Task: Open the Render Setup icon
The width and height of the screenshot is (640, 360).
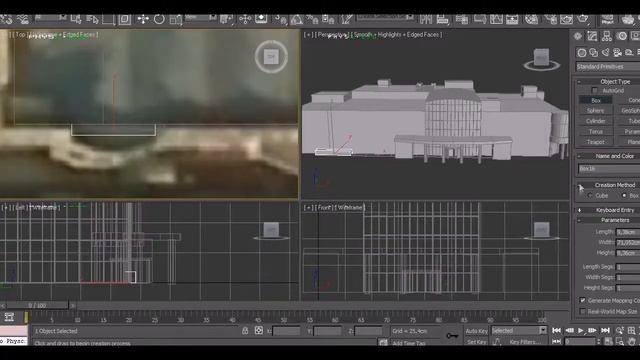Action: pyautogui.click(x=550, y=19)
